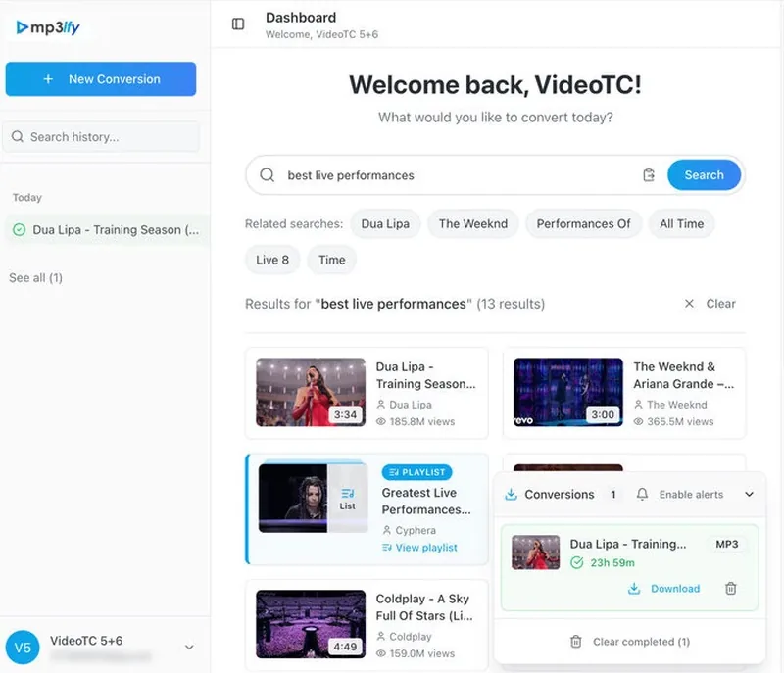
Task: Select the Dua Lipa related search chip
Action: [385, 223]
